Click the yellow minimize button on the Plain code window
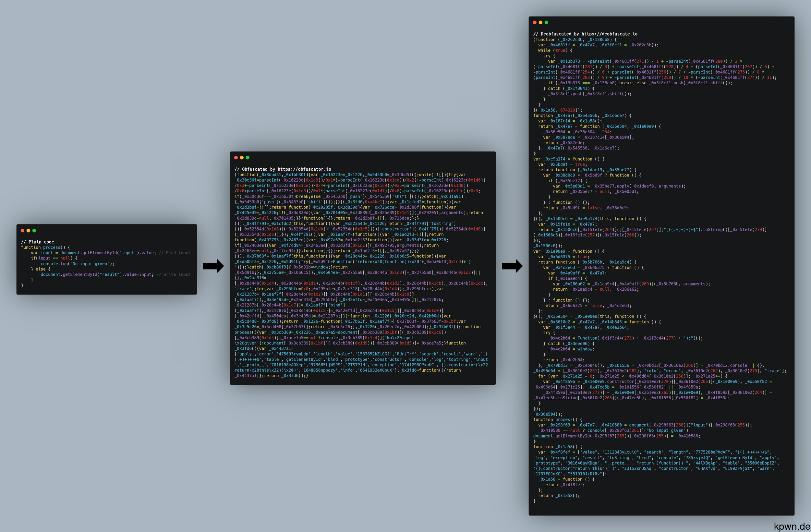811x532 pixels. [28, 230]
